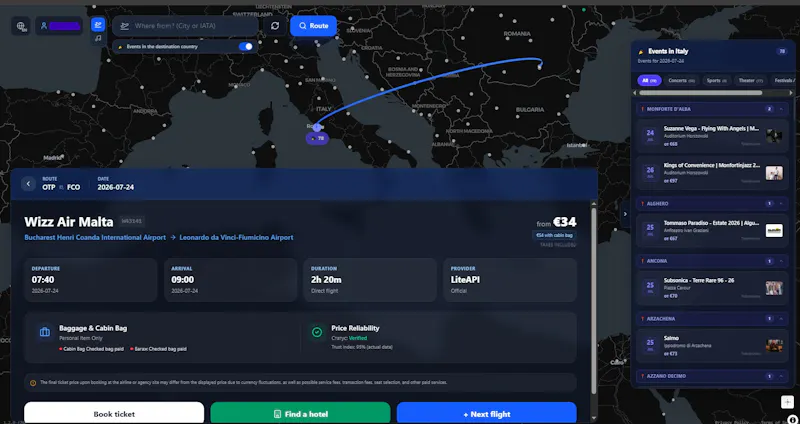Collapse the Monforte d'Alba group
The image size is (800, 424).
point(781,109)
